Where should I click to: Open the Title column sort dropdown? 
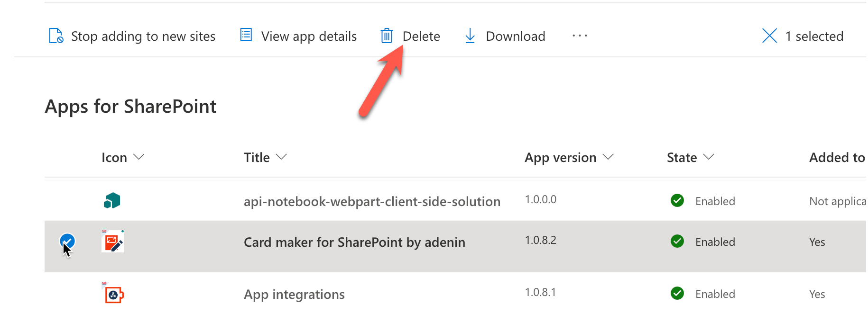click(x=281, y=157)
